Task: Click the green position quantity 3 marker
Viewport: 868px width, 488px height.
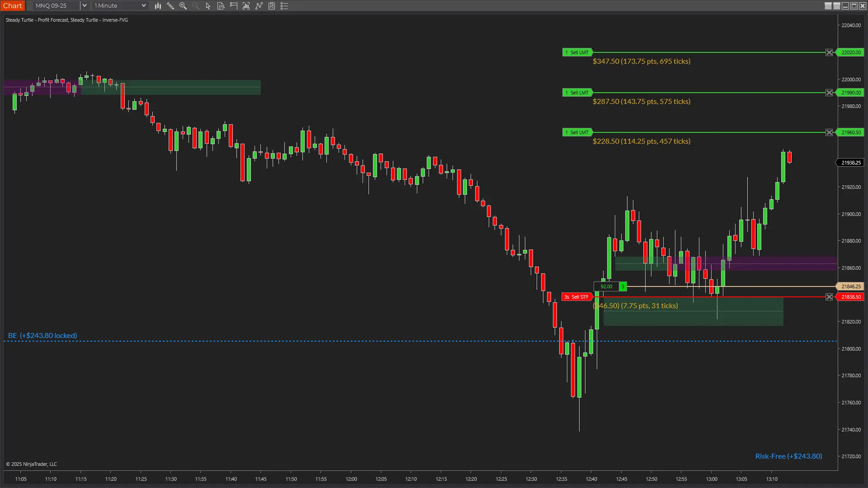Action: [x=623, y=286]
